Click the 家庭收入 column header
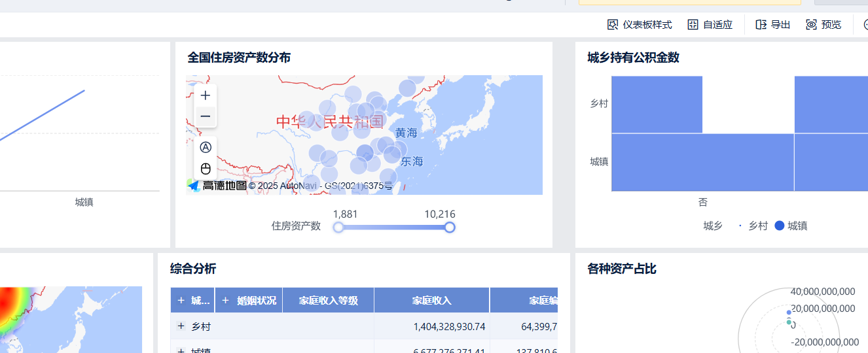Screen dimensions: 868x353 coord(432,300)
